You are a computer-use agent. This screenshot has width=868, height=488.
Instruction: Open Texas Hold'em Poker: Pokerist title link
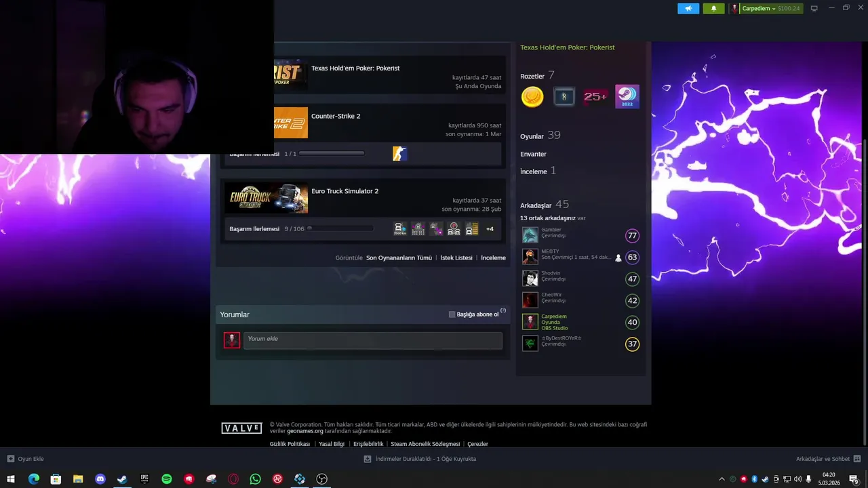pos(355,68)
